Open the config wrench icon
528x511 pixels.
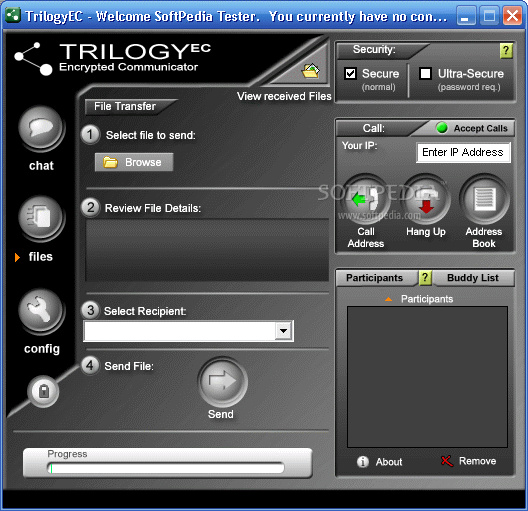point(41,310)
